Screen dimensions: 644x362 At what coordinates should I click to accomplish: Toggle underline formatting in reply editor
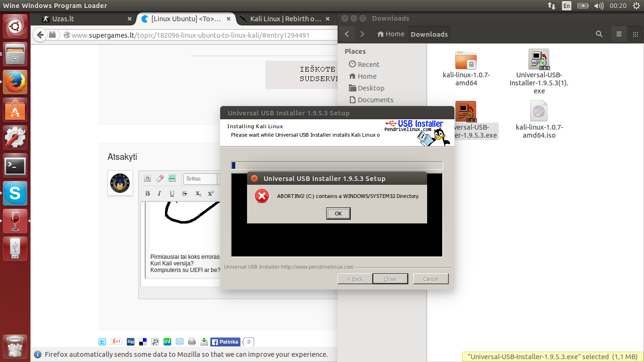point(172,193)
